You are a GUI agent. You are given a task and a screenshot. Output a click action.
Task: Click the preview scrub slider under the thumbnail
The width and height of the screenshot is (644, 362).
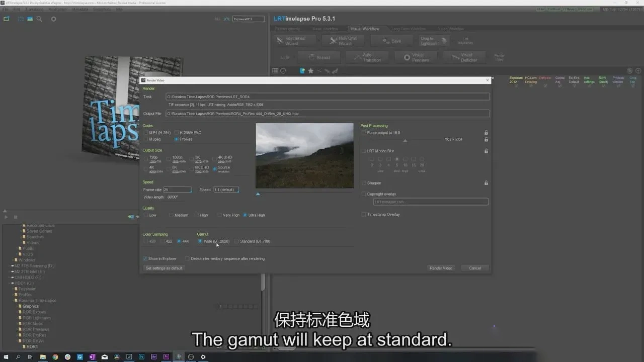(x=258, y=194)
